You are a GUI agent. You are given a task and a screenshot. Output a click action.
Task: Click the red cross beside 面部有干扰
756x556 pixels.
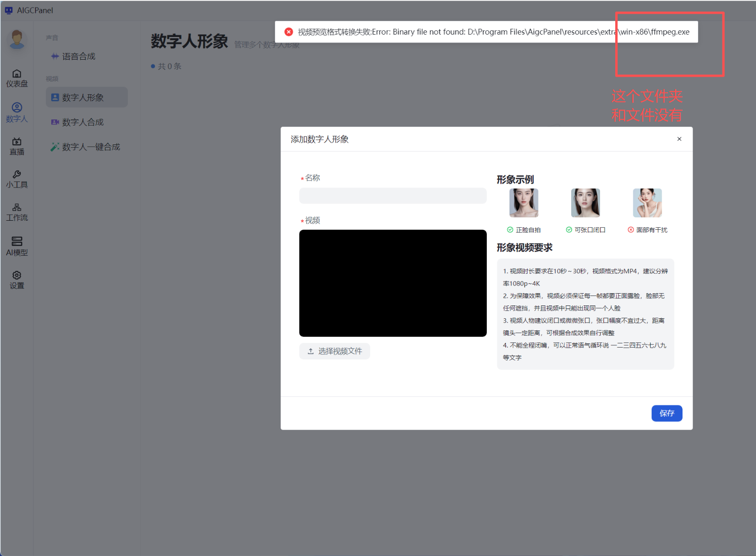(x=630, y=230)
